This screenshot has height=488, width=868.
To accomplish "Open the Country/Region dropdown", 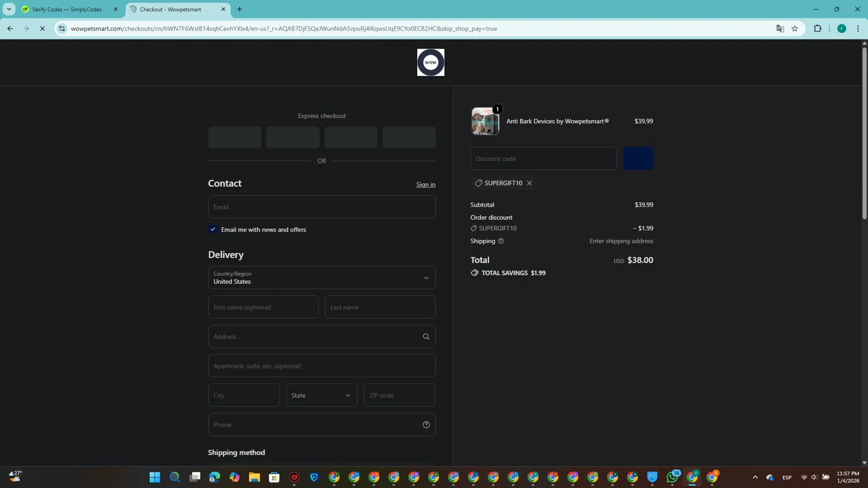I will coord(322,278).
